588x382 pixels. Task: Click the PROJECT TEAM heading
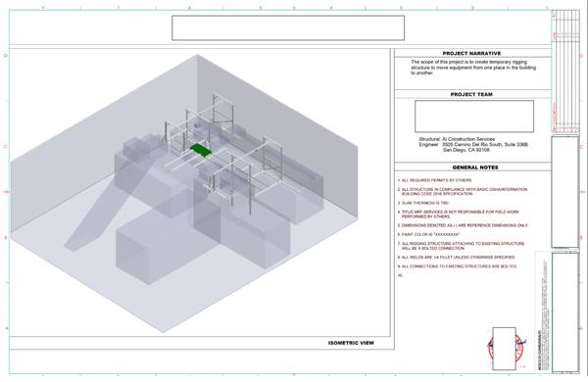tap(471, 94)
